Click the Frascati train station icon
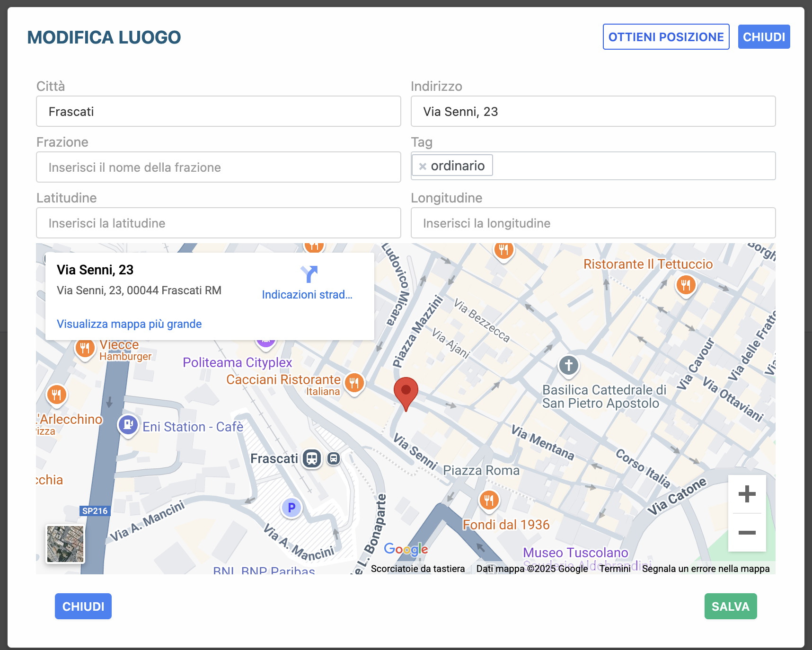The width and height of the screenshot is (812, 650). (312, 458)
